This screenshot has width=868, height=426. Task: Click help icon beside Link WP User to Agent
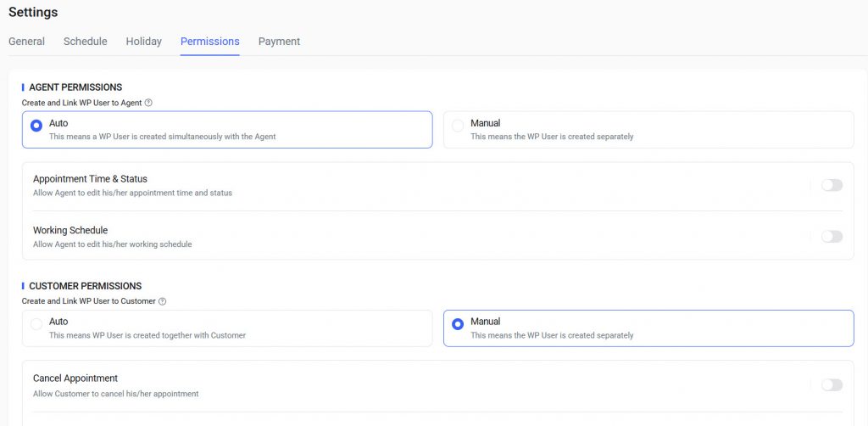(x=148, y=103)
